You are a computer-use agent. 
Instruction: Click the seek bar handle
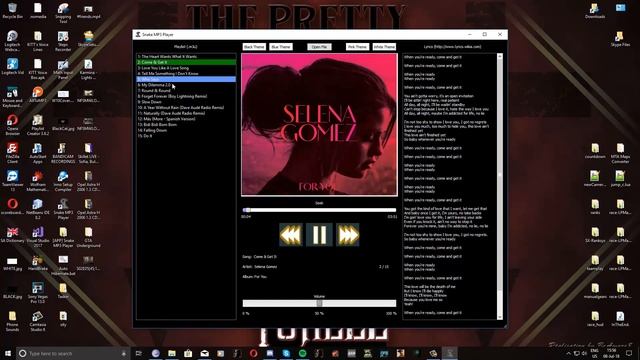click(247, 210)
